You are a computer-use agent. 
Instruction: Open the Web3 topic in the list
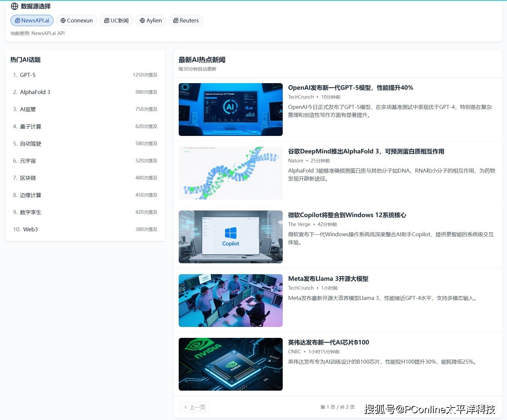coord(30,229)
